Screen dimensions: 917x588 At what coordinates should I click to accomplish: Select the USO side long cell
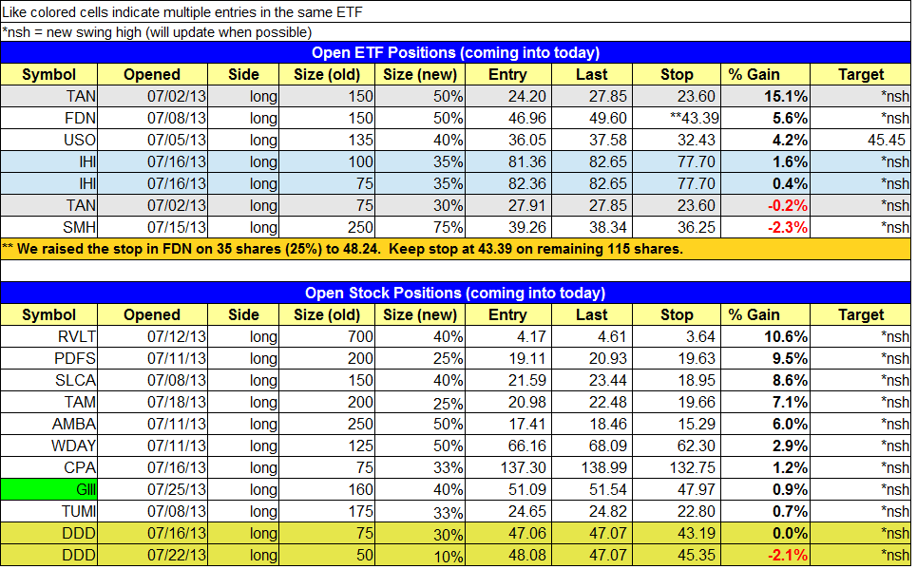click(x=244, y=141)
